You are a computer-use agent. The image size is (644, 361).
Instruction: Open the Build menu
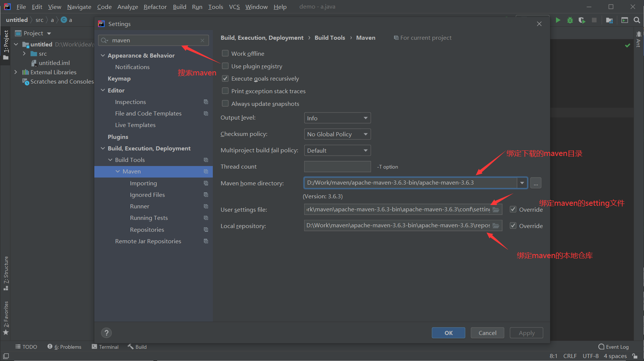coord(179,7)
